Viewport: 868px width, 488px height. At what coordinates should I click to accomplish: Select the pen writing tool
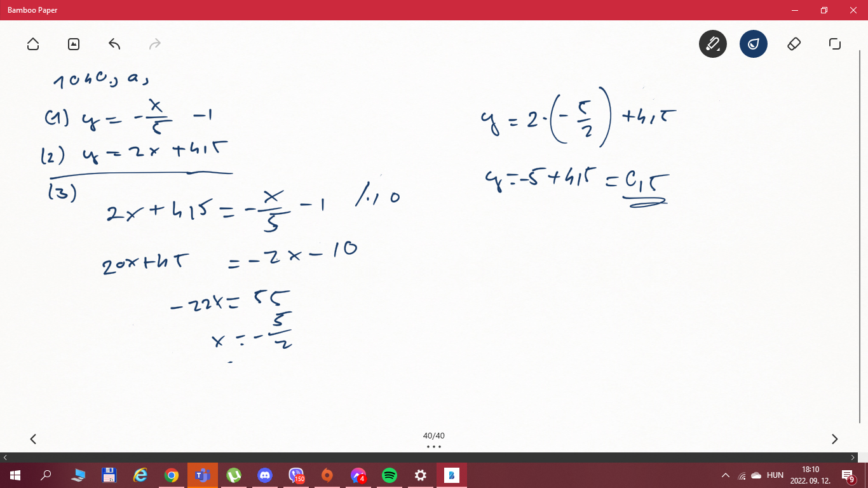pos(713,44)
